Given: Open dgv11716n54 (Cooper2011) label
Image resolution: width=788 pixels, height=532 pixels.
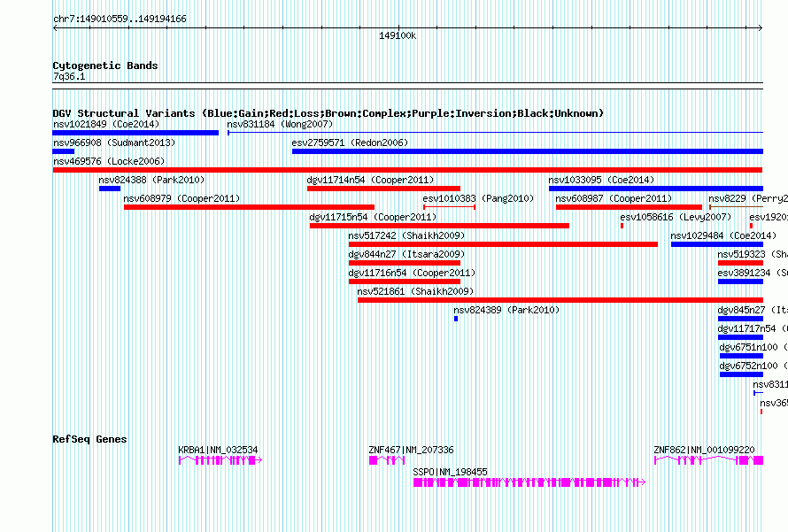Looking at the screenshot, I should (x=412, y=273).
